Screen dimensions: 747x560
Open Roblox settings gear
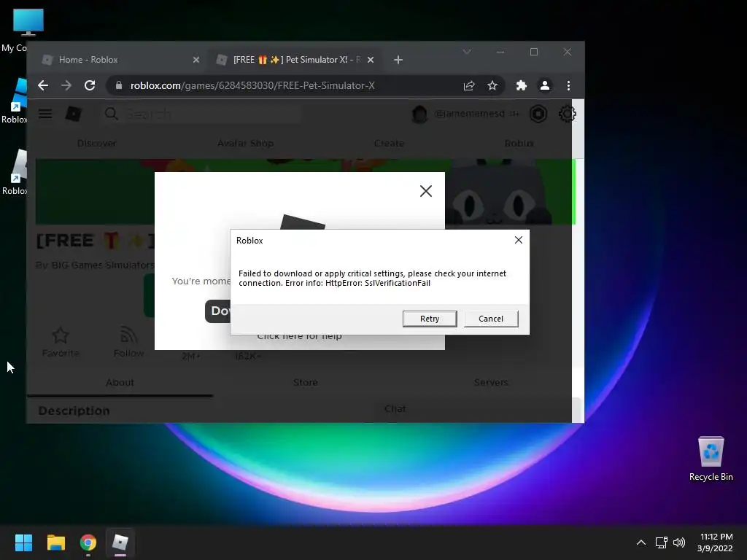point(567,114)
